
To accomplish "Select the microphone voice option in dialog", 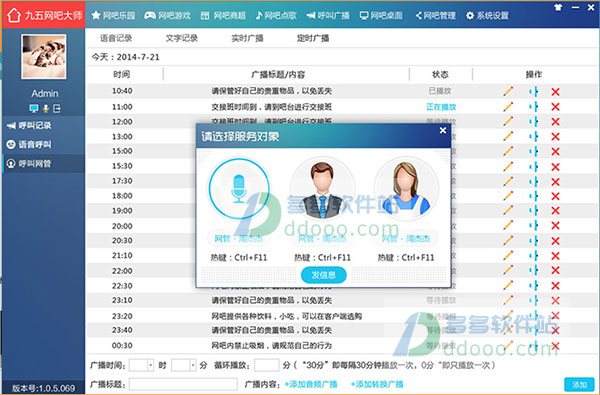I will (239, 189).
